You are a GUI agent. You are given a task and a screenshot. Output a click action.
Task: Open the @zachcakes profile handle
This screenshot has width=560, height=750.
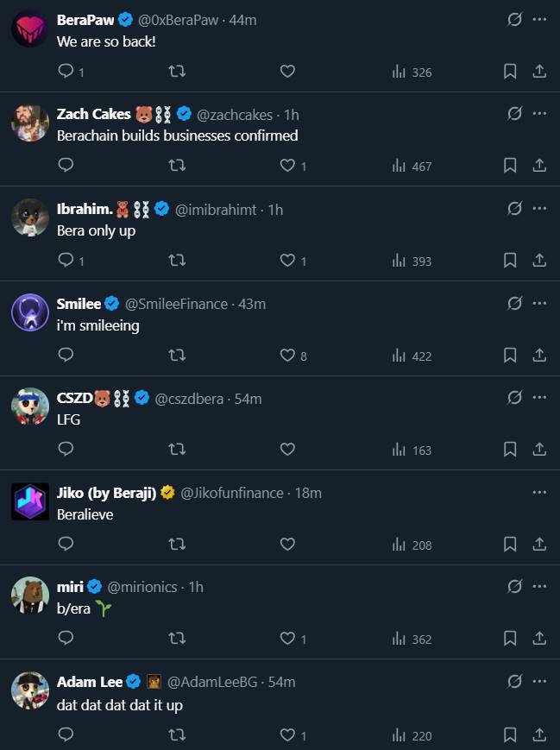click(x=234, y=114)
